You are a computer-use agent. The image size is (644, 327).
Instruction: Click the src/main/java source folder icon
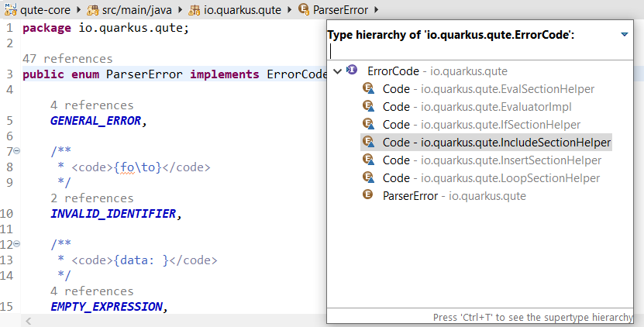(93, 10)
